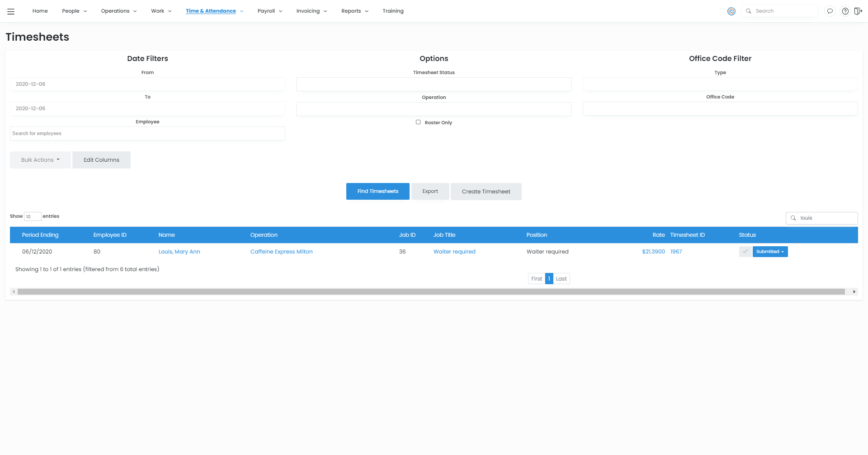Click the scrollbar left arrow

(x=14, y=292)
